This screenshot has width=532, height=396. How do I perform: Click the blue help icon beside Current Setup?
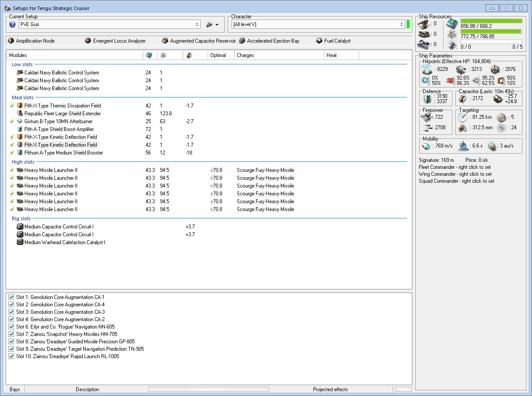coord(12,24)
